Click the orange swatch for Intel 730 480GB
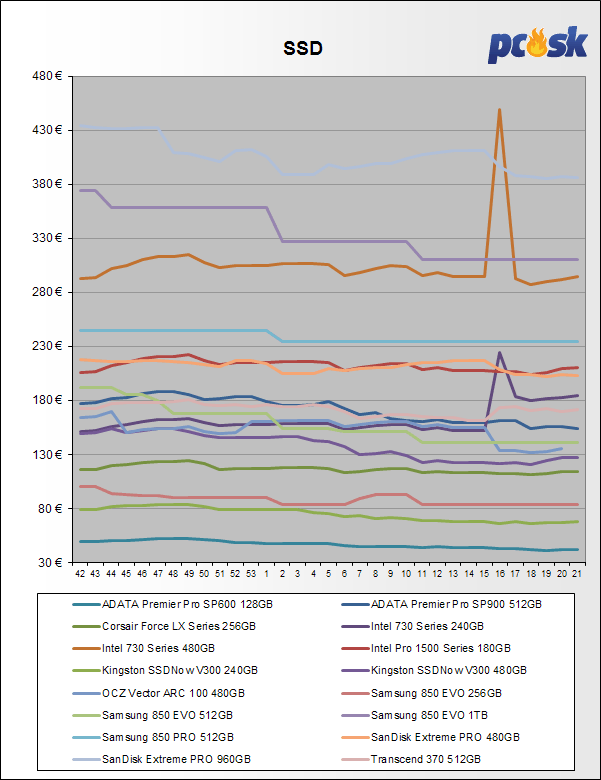Viewport: 601px width, 780px height. pos(87,649)
